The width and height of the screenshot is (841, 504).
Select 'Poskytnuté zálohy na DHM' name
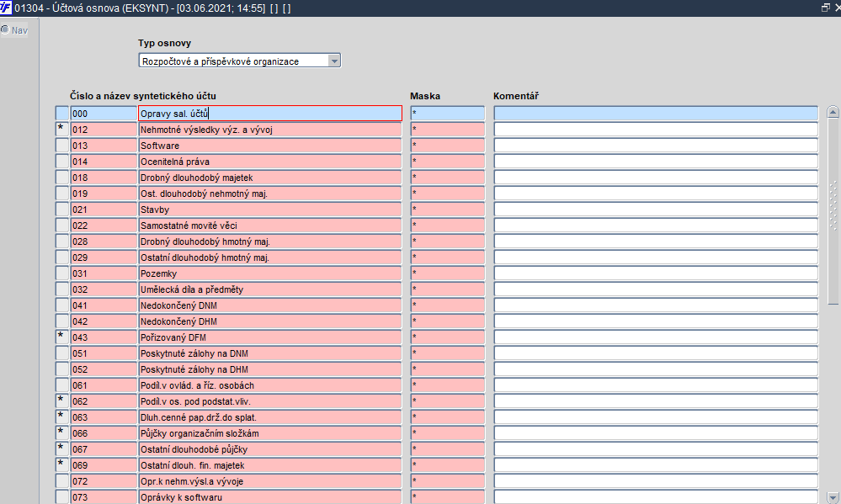[270, 369]
